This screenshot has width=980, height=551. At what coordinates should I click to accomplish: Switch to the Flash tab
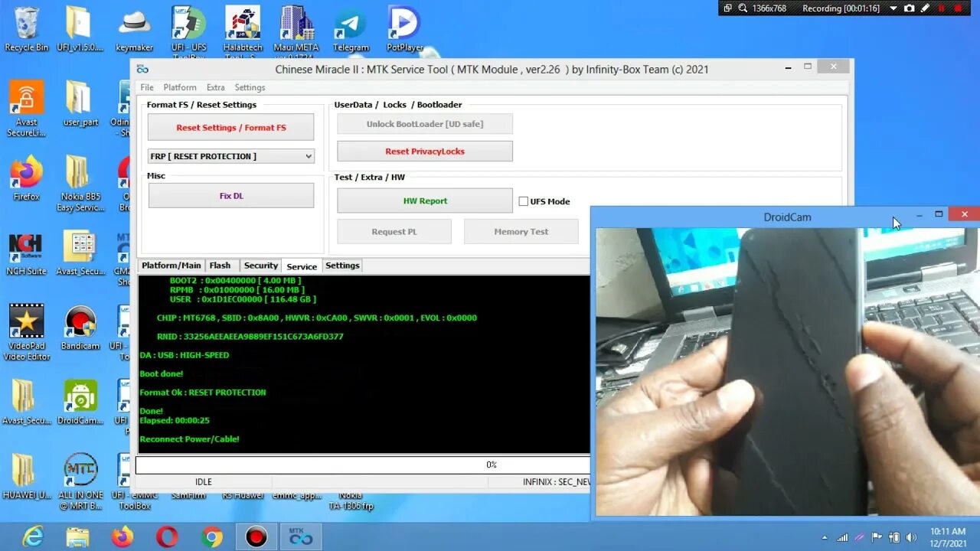220,266
